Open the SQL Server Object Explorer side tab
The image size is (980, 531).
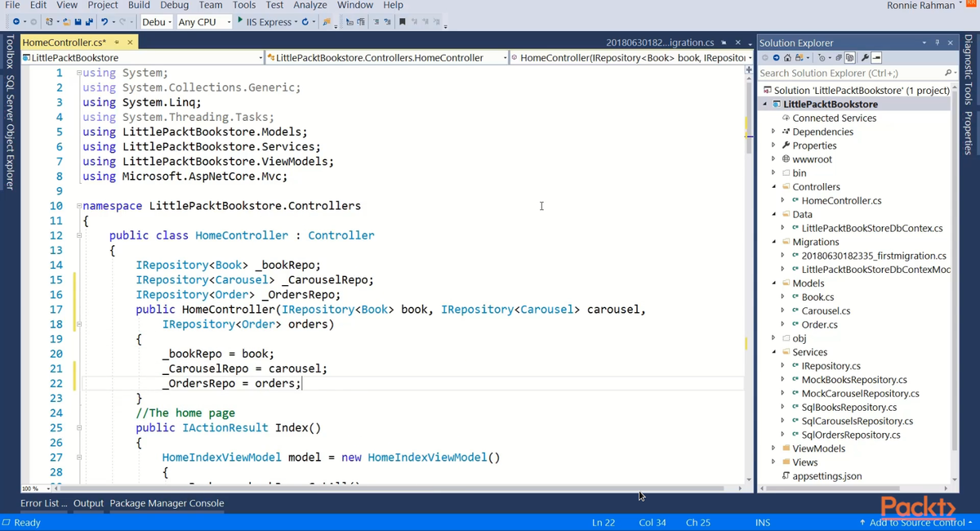pyautogui.click(x=10, y=132)
